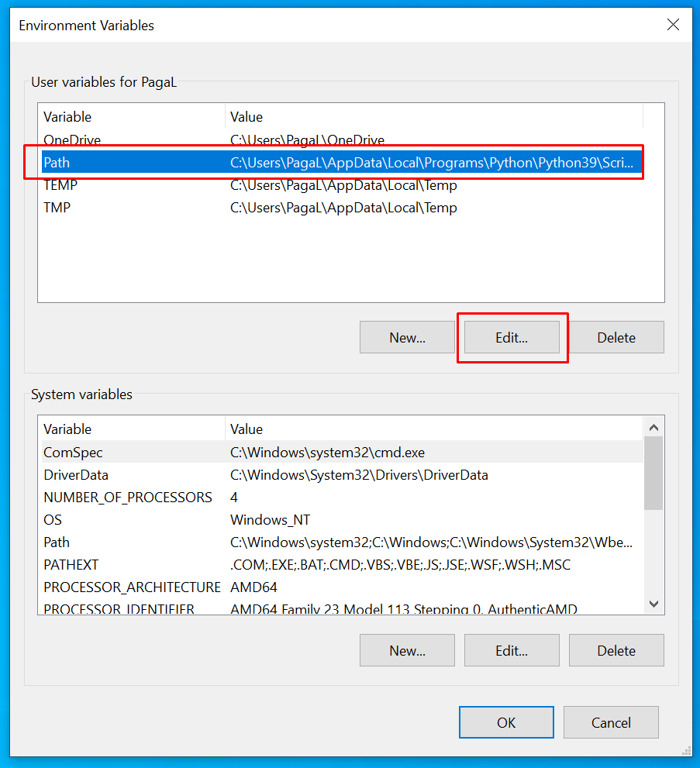Close the Environment Variables dialog
This screenshot has width=700, height=768.
(673, 25)
